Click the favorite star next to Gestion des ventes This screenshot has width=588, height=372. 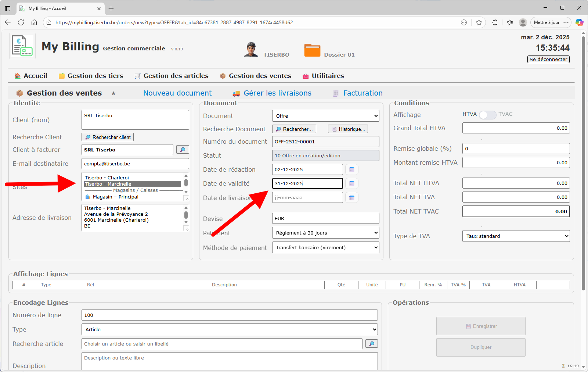pos(113,93)
